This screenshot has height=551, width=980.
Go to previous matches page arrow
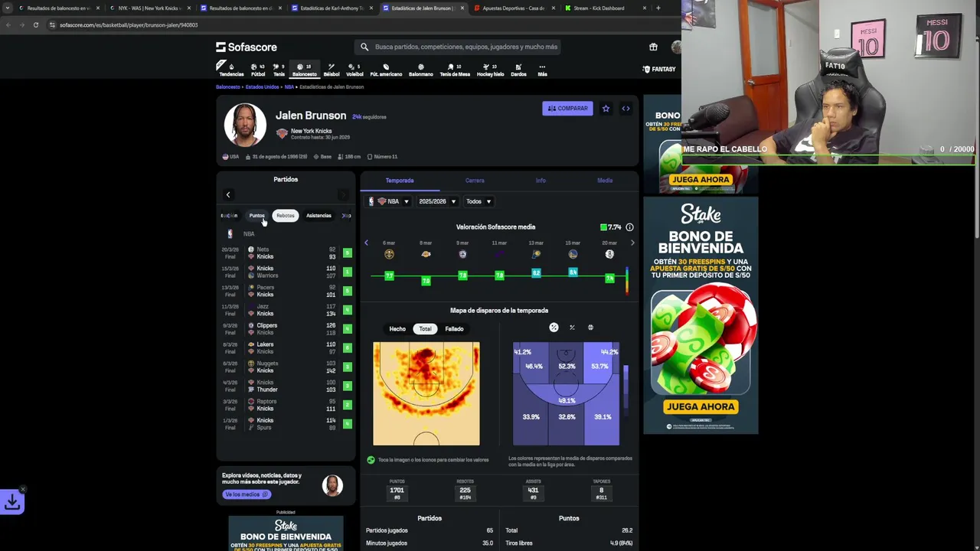pyautogui.click(x=228, y=194)
